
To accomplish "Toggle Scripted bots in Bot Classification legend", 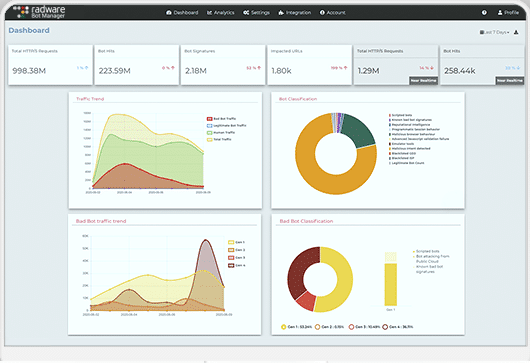I will (x=401, y=115).
